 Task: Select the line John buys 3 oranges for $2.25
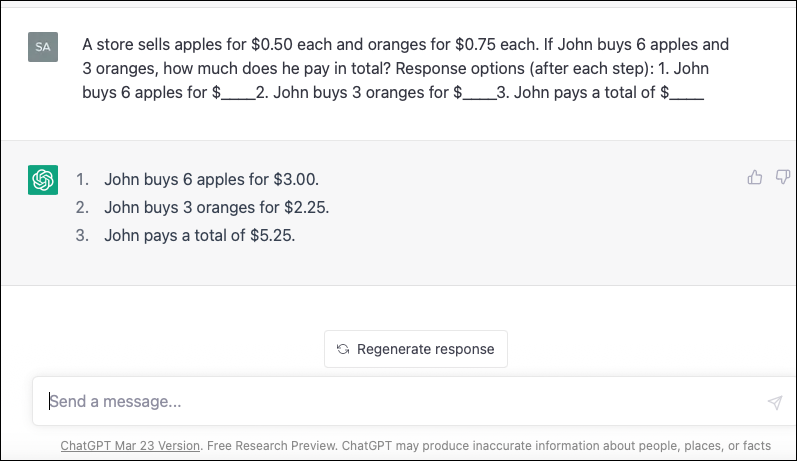pos(217,207)
